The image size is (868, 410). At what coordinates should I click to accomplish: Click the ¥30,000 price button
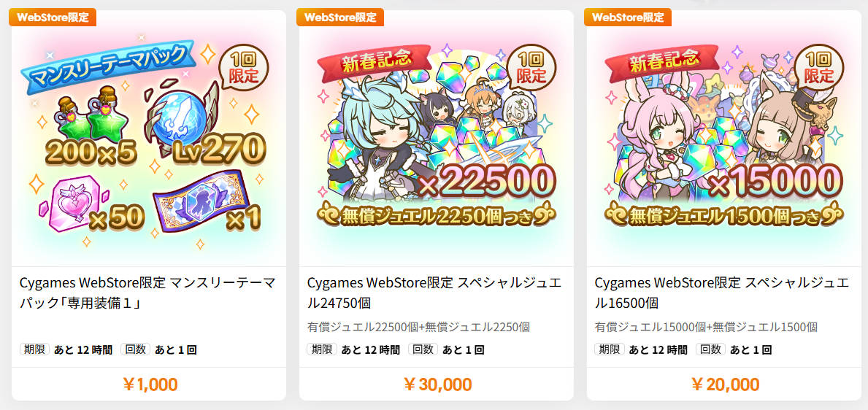pyautogui.click(x=437, y=384)
